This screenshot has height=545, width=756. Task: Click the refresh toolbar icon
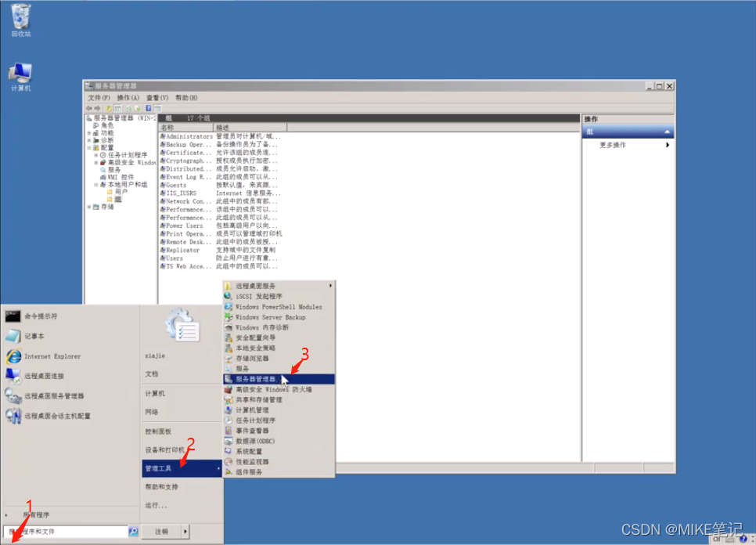[x=128, y=109]
